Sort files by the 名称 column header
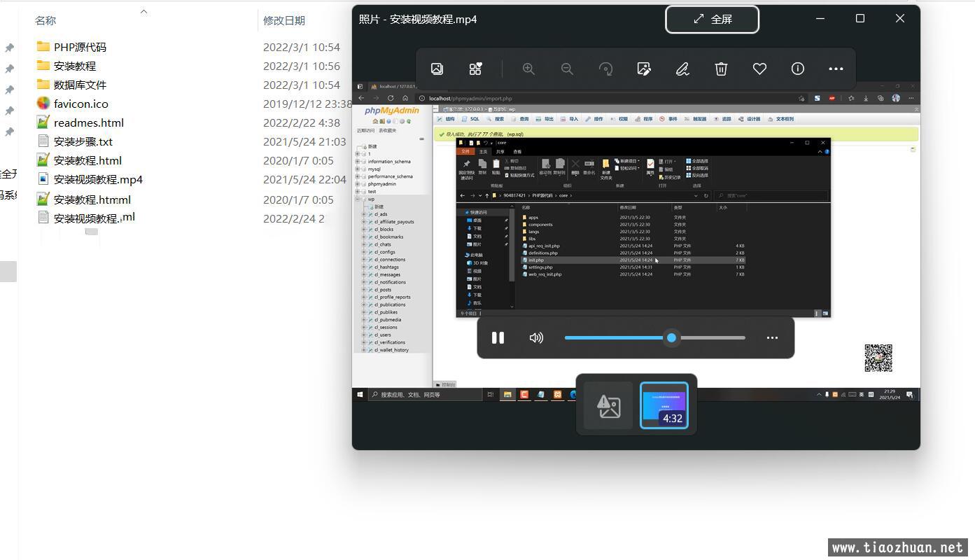This screenshot has width=975, height=560. [x=45, y=21]
